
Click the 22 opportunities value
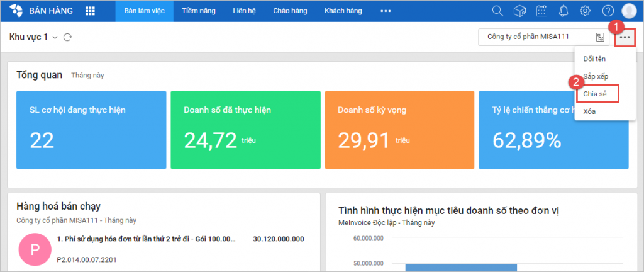tap(42, 140)
